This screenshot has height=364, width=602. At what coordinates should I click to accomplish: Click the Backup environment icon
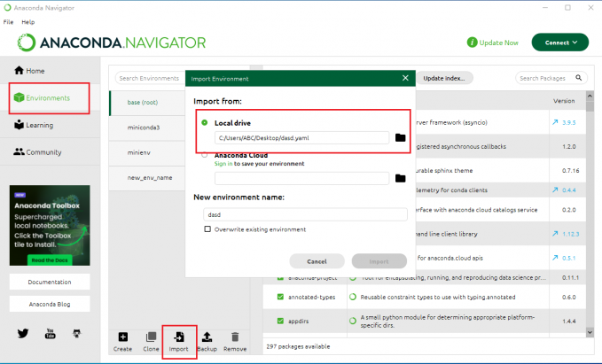pyautogui.click(x=207, y=337)
